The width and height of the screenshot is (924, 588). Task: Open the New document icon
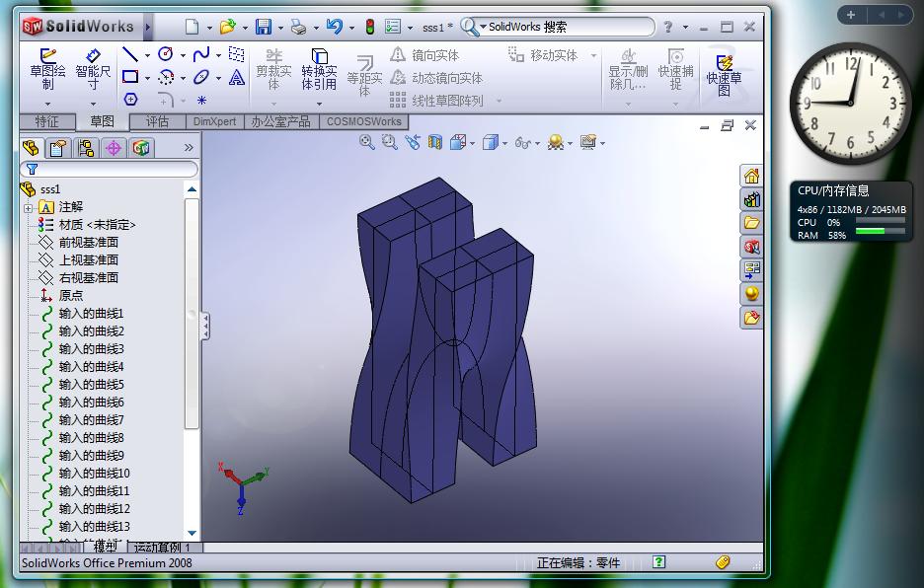192,27
